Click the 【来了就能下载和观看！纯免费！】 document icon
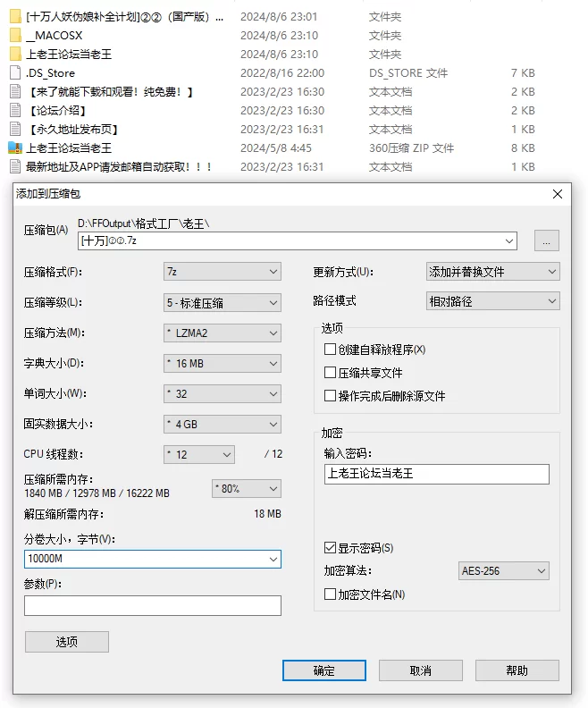Viewport: 588px width, 708px height. (x=15, y=92)
